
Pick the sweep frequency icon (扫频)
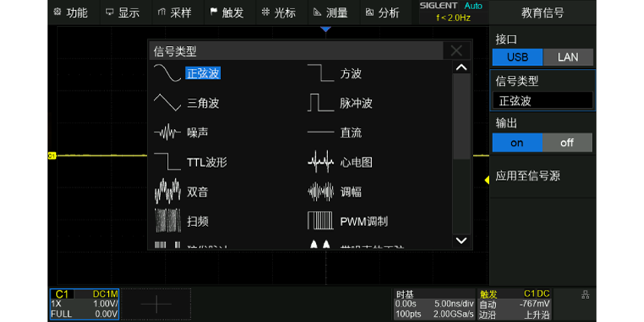pos(167,222)
